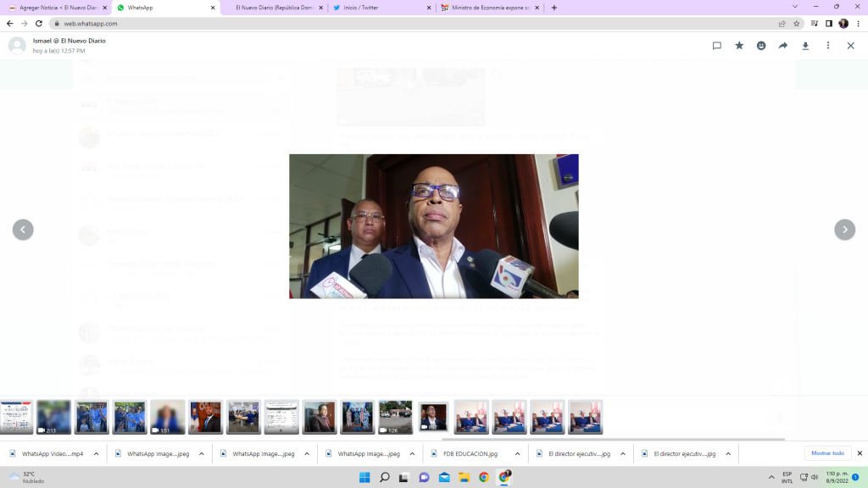Open the FDB EDUCACION.jpg downloaded file
The width and height of the screenshot is (868, 488).
coord(469,454)
